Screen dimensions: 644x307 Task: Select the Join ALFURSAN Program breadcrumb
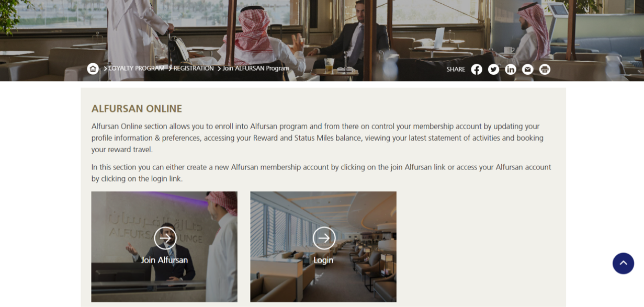click(x=256, y=69)
